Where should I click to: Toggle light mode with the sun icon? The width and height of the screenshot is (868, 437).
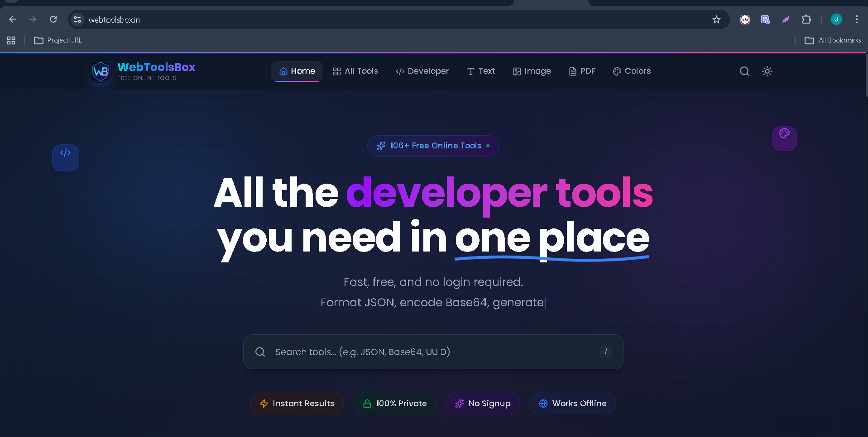767,71
